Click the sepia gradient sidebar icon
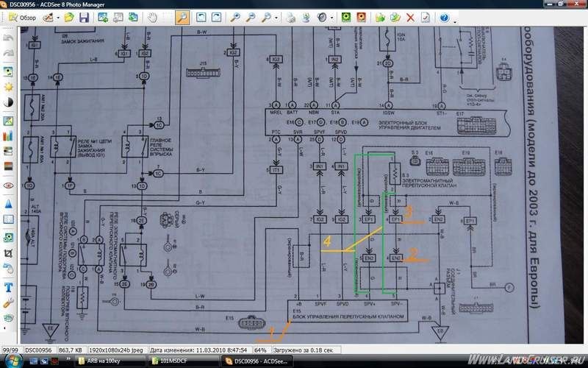Image resolution: width=588 pixels, height=368 pixels. click(8, 166)
